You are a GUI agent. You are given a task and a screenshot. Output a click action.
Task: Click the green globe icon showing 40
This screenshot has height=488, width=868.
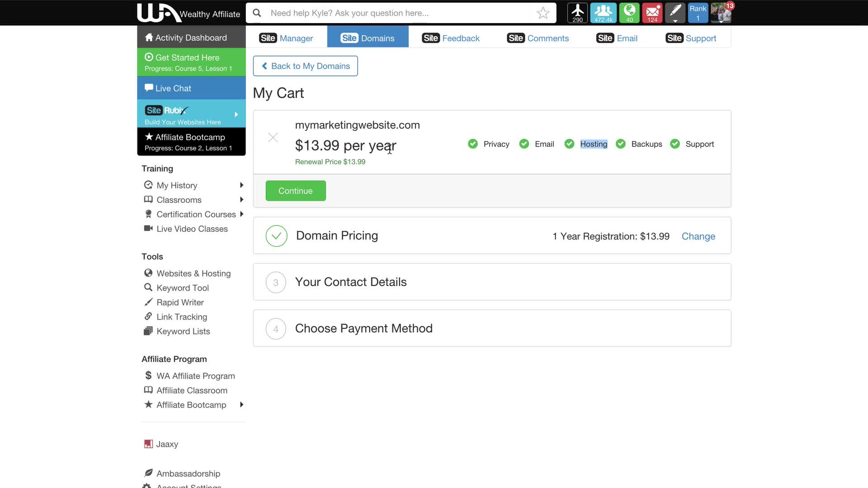point(629,13)
